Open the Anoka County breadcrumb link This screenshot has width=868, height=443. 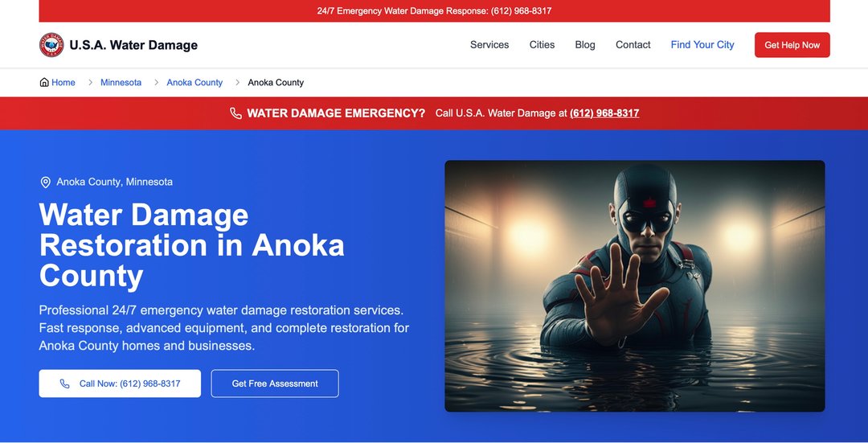[194, 83]
